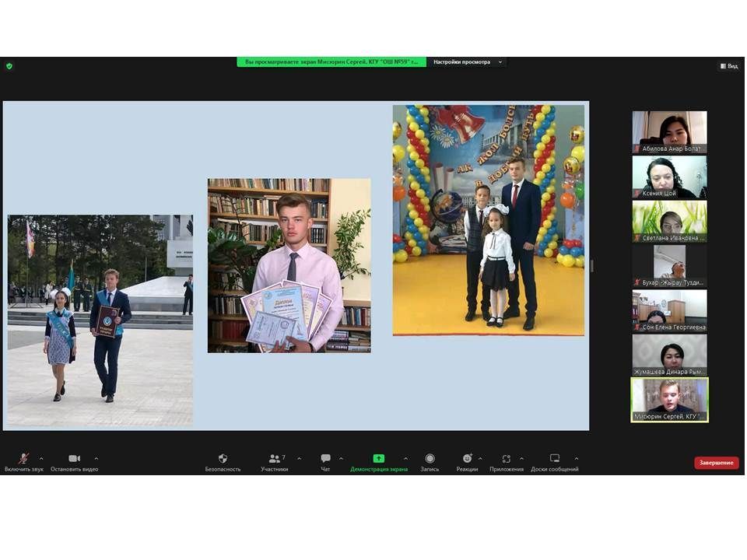Viewport: 747px width, 560px height.
Task: Expand video options arrow beside Остановить видео
Action: pos(96,459)
